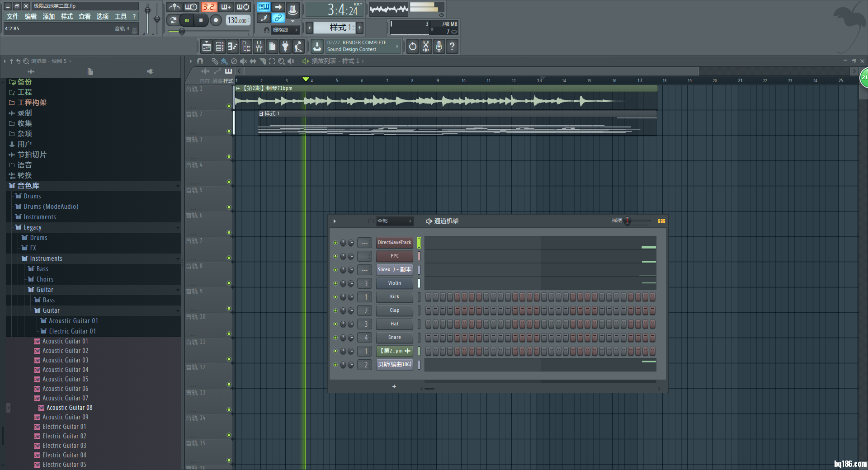
Task: Select the Violin channel button
Action: tap(394, 283)
